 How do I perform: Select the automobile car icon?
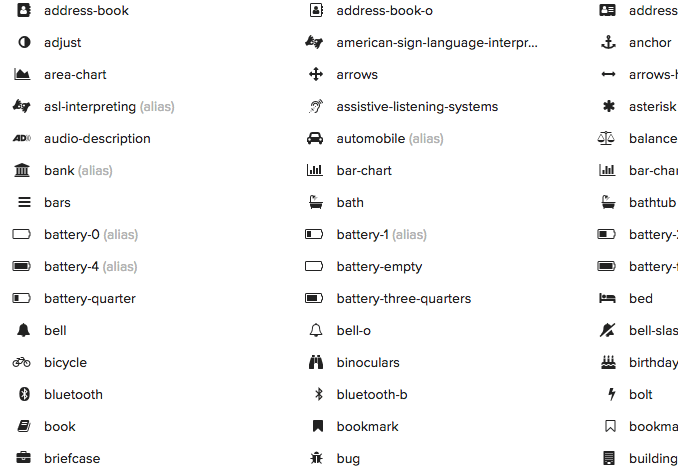point(315,138)
